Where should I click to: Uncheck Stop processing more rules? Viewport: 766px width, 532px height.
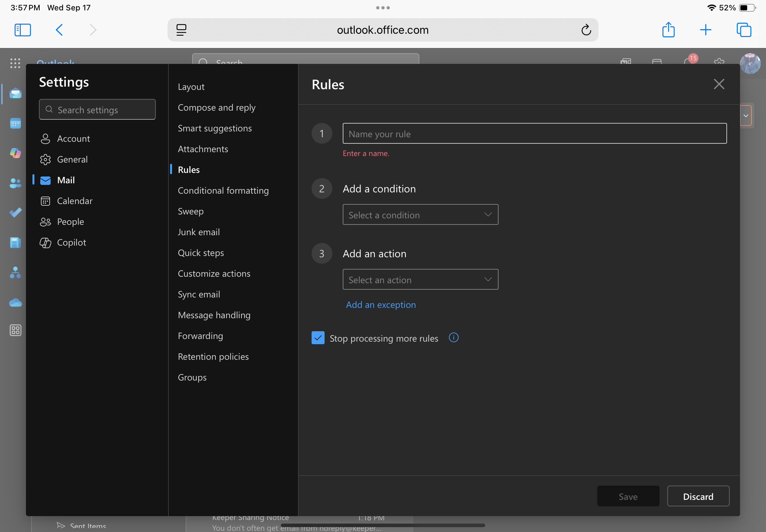[318, 338]
